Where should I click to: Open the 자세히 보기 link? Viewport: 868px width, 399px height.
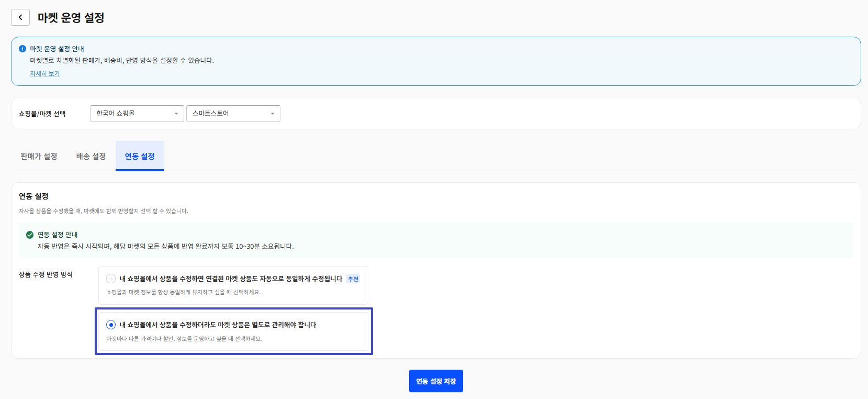[45, 74]
